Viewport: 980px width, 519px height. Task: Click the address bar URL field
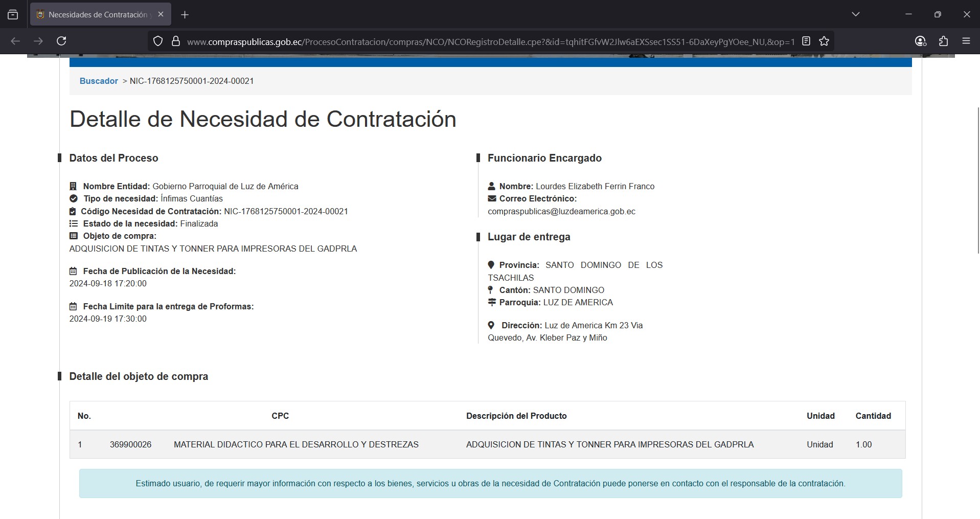click(x=490, y=42)
